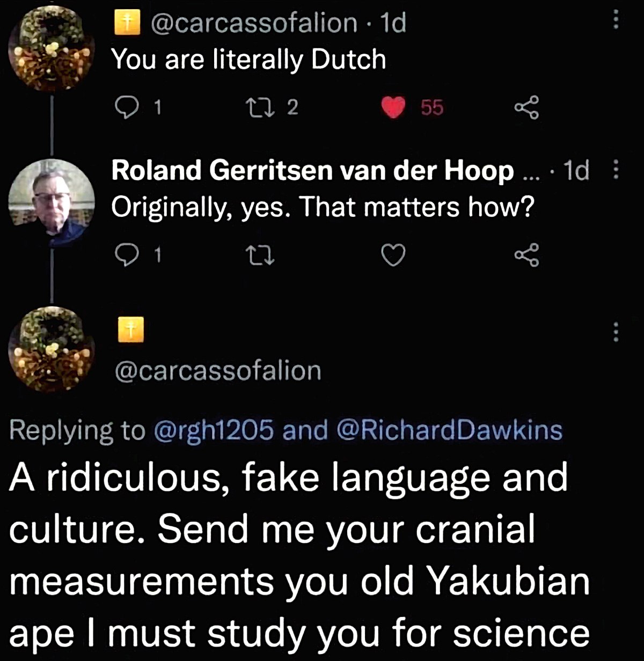Open Roland Gerritsen van der Hoop's profile name

[312, 171]
